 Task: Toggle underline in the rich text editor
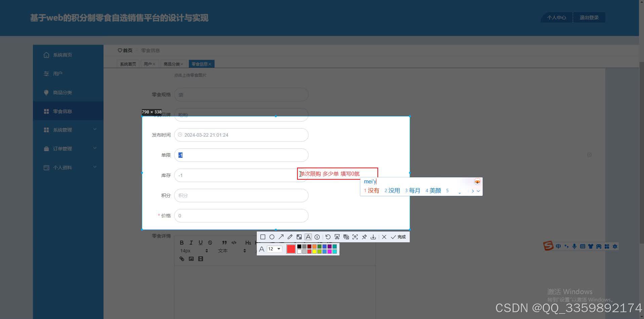(x=200, y=243)
